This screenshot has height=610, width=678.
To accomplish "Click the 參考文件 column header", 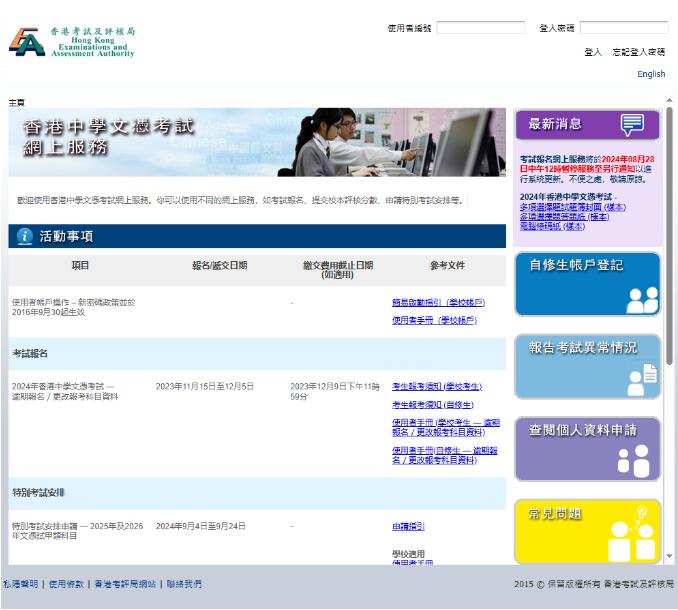I will 447,265.
